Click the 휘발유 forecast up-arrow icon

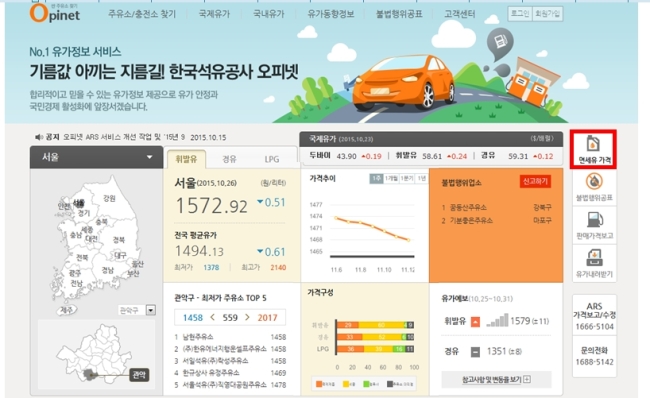click(x=475, y=321)
